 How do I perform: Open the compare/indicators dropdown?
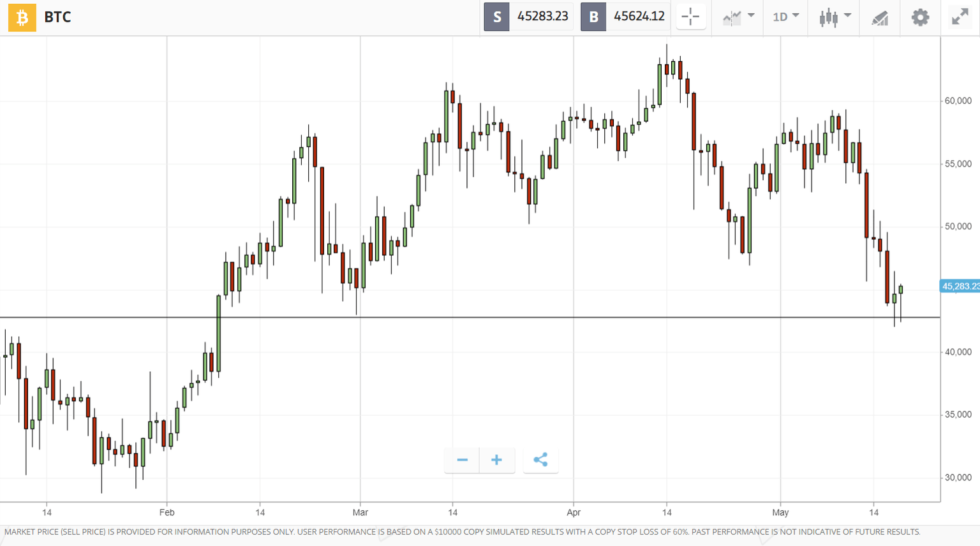(738, 17)
